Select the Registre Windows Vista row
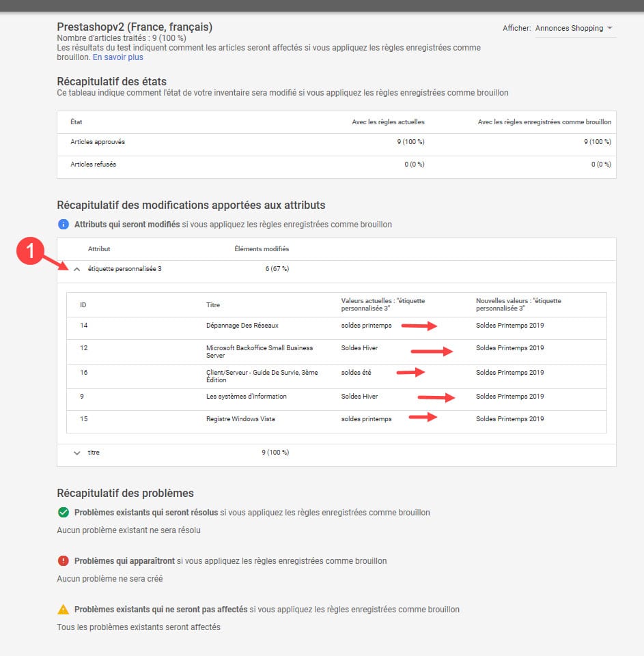The width and height of the screenshot is (644, 656). tap(240, 419)
